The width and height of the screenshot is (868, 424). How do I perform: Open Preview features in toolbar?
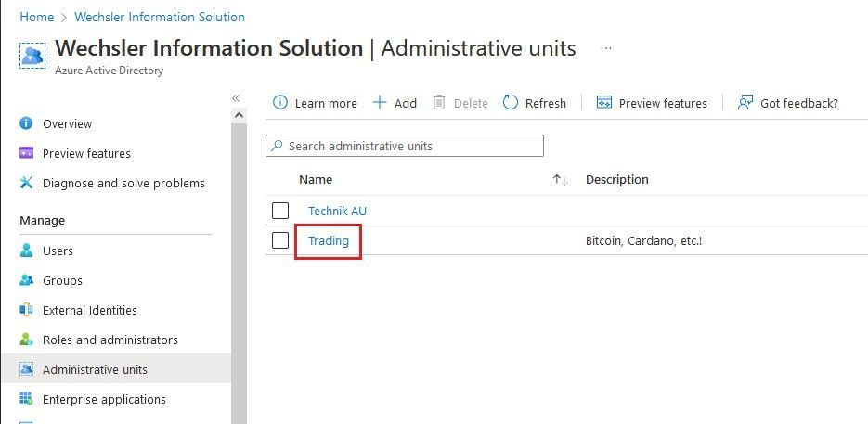(x=652, y=103)
